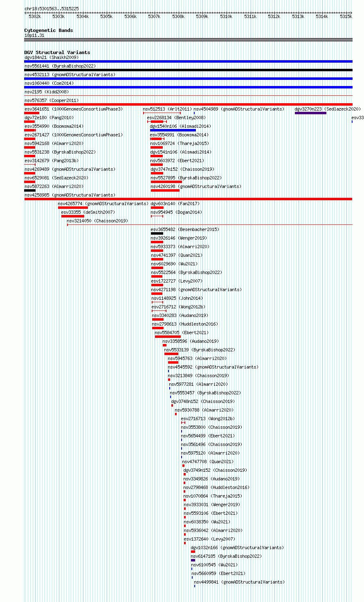Open the nsv1070864 (Thareja2015) label
The image size is (364, 602).
[x=213, y=496]
